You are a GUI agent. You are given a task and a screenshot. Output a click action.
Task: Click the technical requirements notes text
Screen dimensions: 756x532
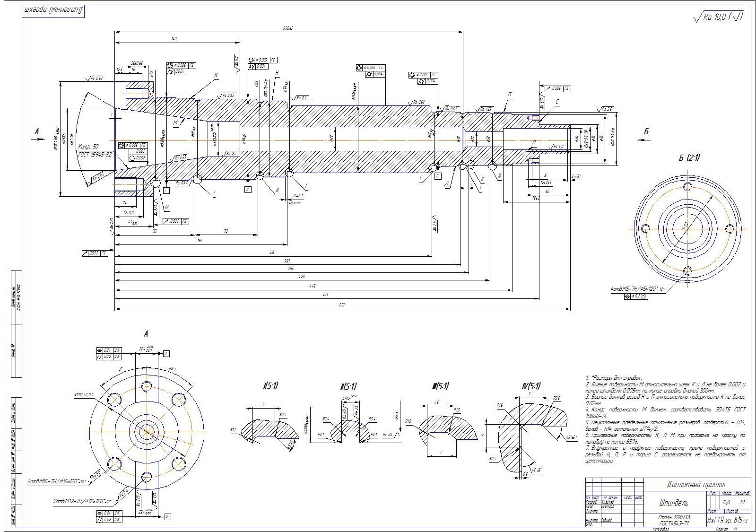pos(665,419)
